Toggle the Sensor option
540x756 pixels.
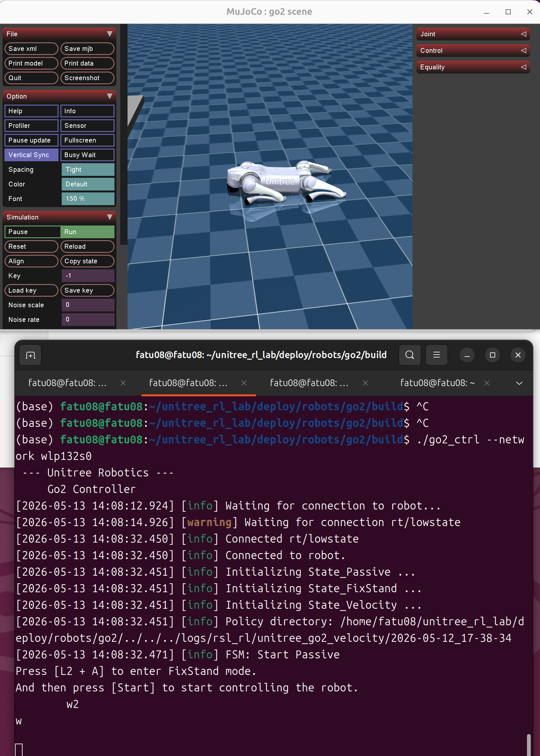pyautogui.click(x=87, y=126)
